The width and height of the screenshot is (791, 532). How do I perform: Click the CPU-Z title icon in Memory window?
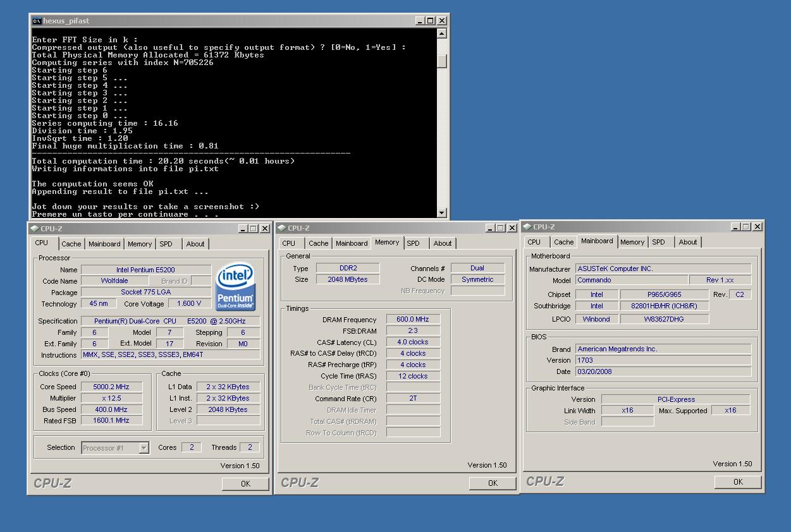tap(282, 228)
